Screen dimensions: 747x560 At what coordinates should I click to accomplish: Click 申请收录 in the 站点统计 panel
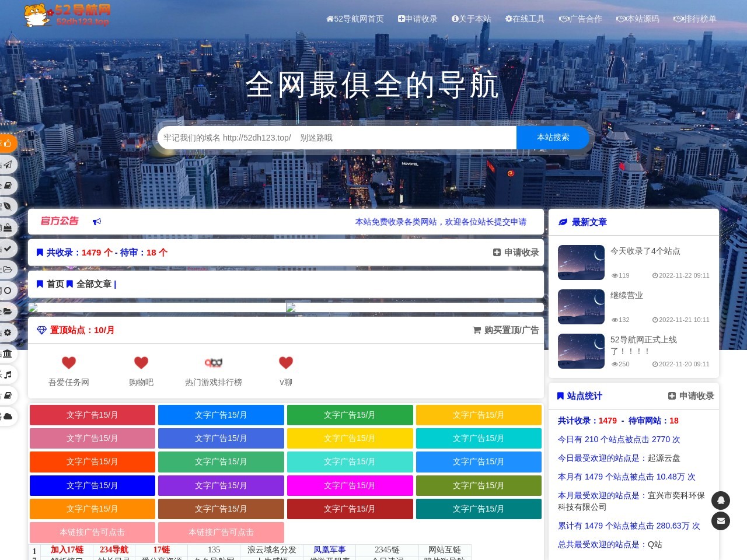coord(691,396)
